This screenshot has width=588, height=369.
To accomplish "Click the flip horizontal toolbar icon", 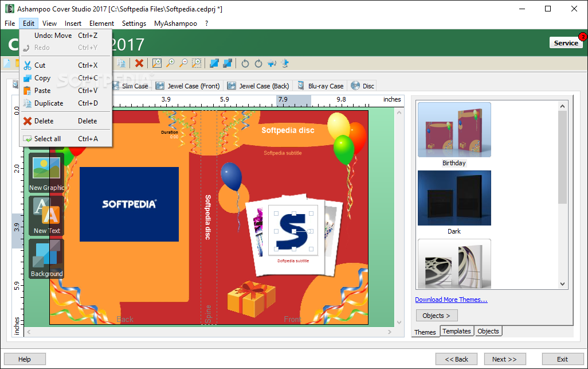I will [272, 63].
